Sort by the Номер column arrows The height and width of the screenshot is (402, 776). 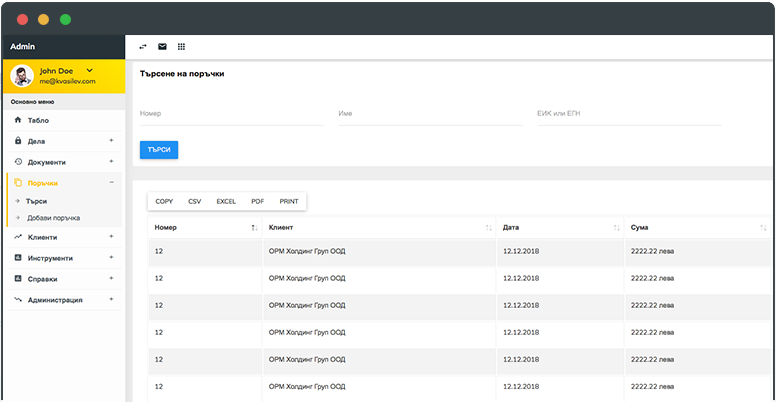click(x=254, y=228)
